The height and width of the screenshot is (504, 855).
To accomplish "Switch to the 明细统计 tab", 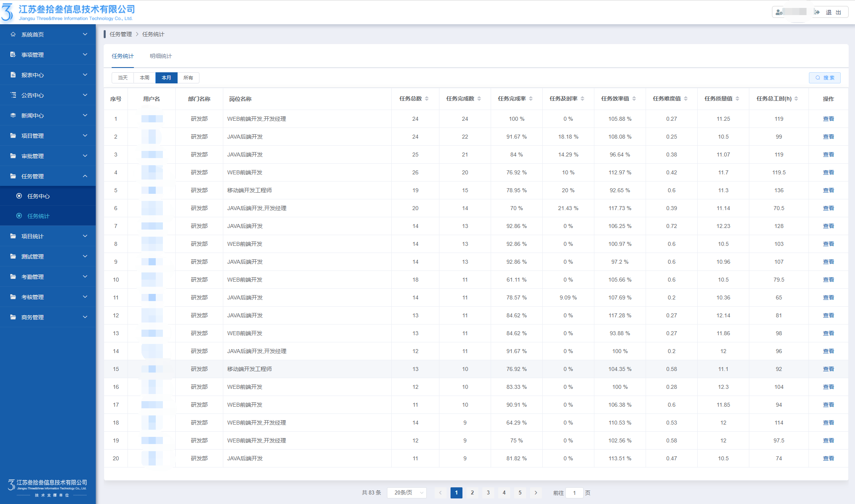I will pos(161,56).
